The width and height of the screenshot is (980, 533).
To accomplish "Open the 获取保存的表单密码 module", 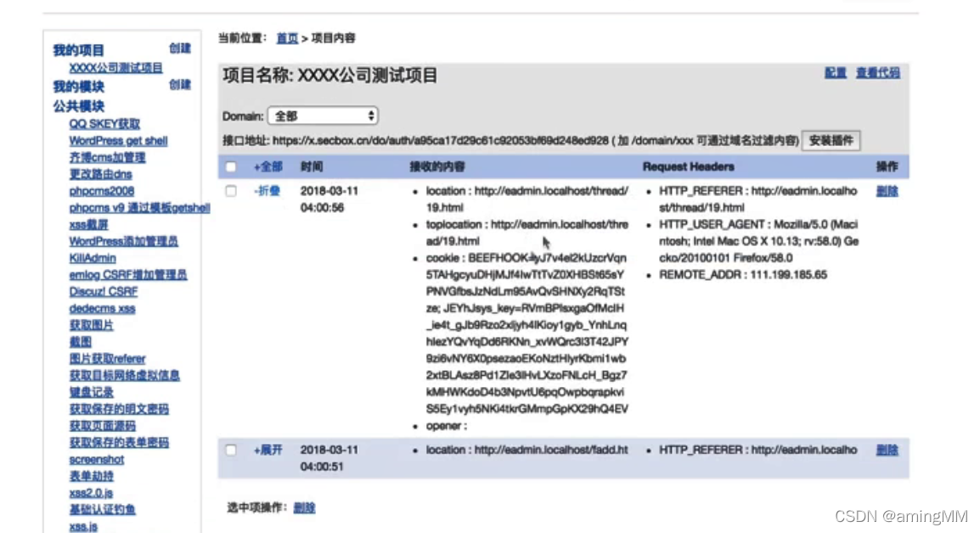I will 119,442.
